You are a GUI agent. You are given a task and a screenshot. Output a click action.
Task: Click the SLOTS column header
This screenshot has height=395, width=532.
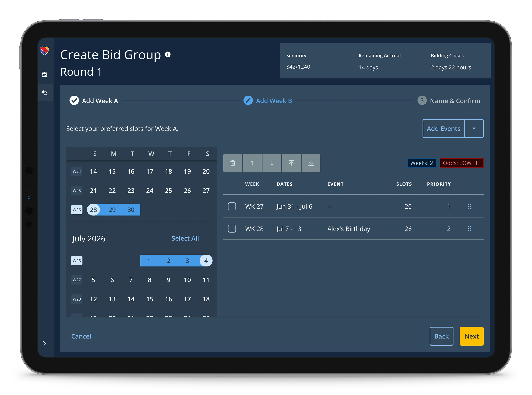(404, 184)
